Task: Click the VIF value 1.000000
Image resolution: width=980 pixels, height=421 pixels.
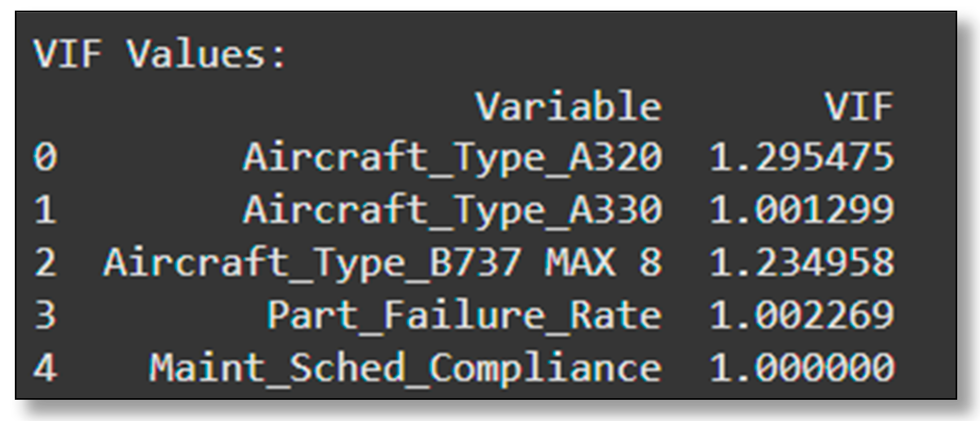Action: click(x=801, y=367)
